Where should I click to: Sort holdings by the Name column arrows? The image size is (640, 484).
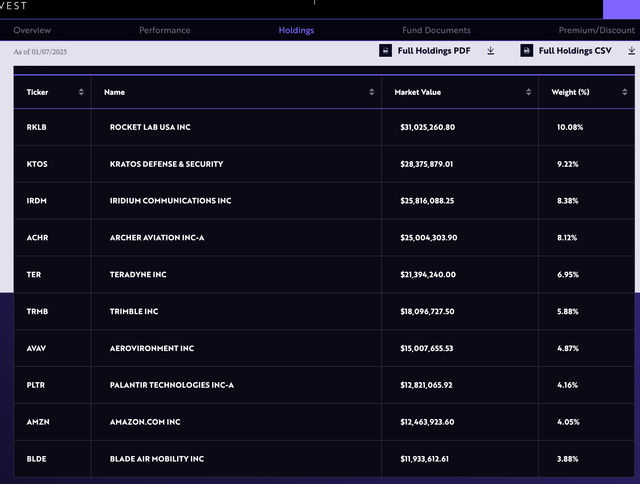click(371, 92)
